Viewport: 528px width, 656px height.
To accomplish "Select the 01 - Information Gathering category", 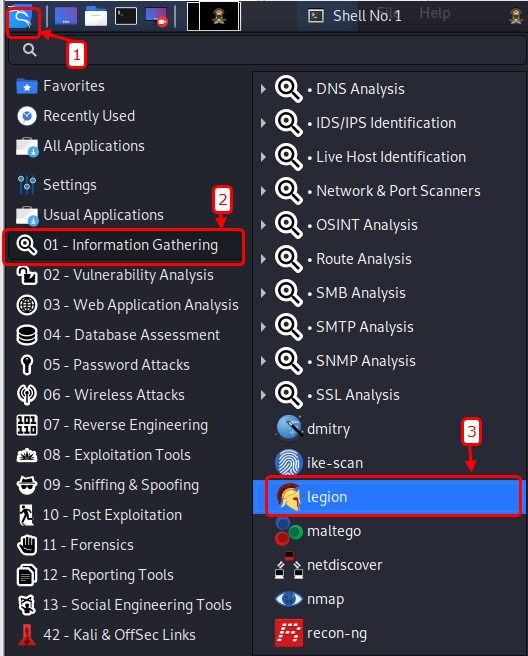I will coord(124,246).
